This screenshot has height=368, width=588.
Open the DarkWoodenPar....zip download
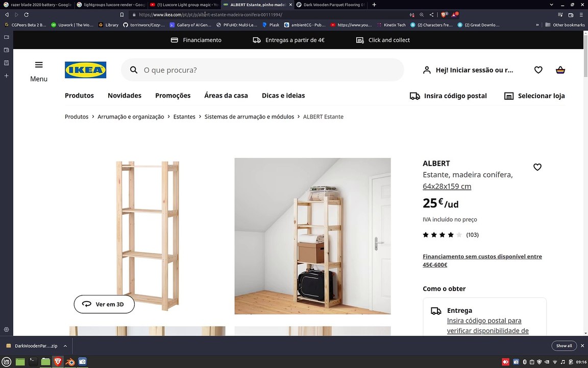32,346
